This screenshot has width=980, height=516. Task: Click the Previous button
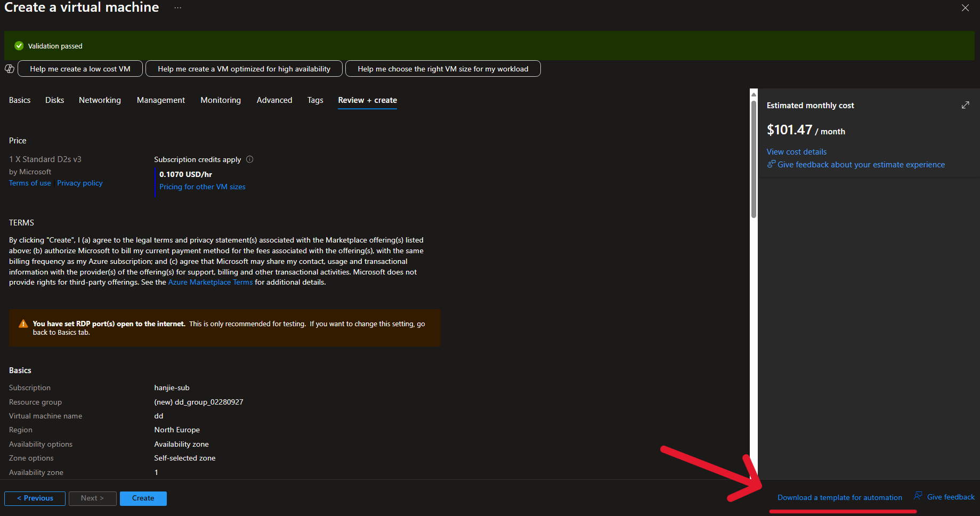35,498
